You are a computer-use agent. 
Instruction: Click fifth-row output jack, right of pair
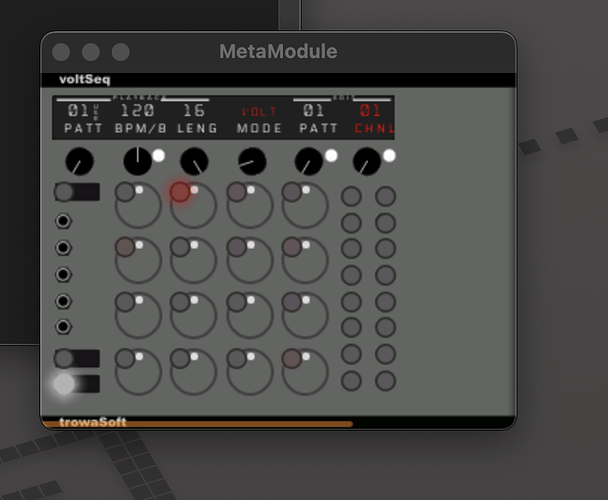click(385, 302)
